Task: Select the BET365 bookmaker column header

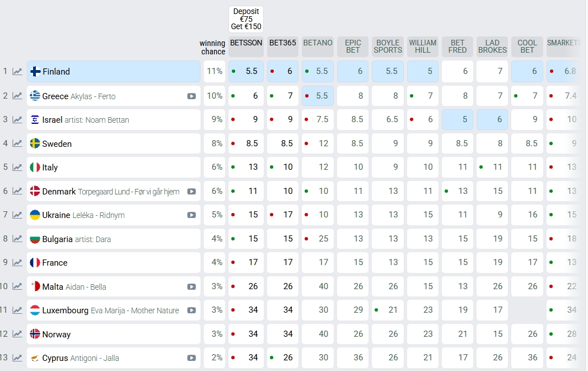Action: [x=282, y=43]
